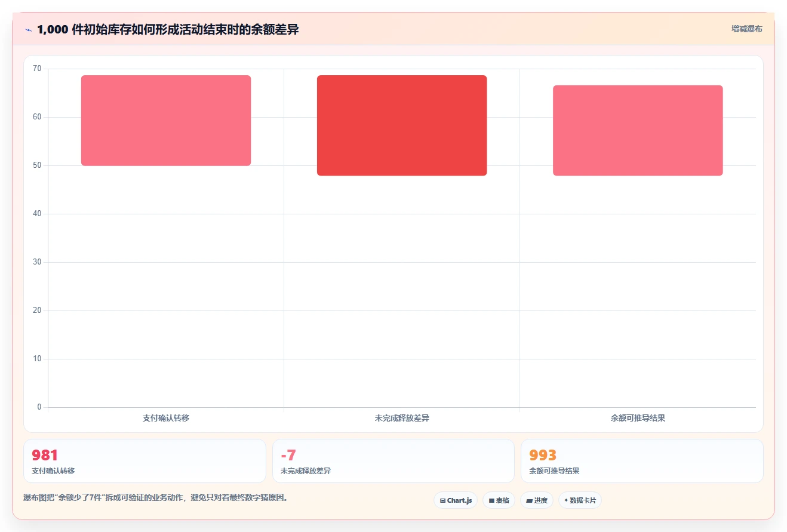Click the 数据卡片 chip
This screenshot has width=787, height=532.
pos(580,500)
